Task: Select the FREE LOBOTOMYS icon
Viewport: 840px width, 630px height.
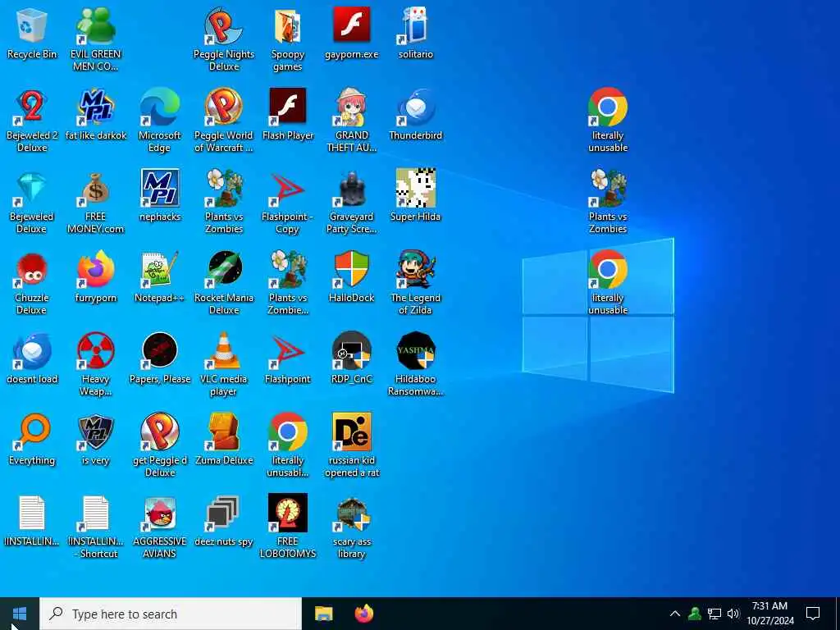Action: click(x=288, y=514)
